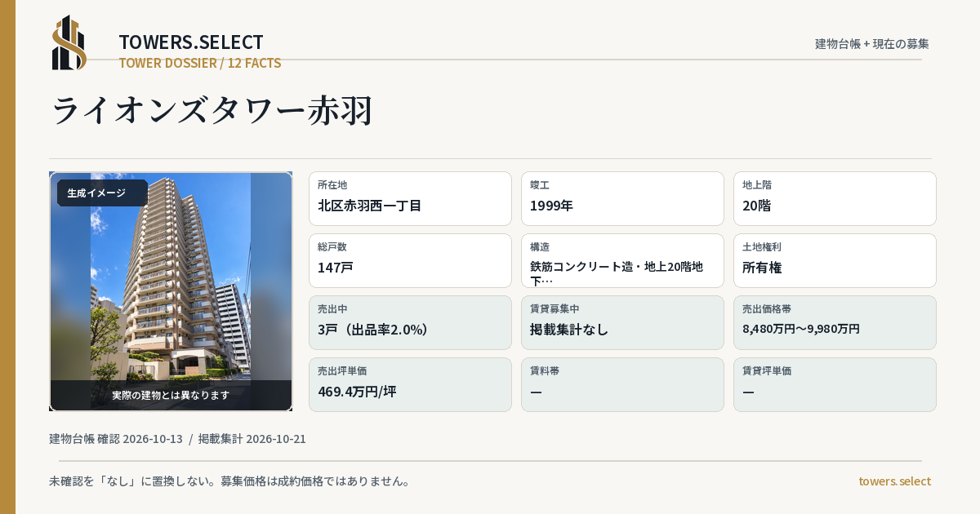Click the TOWER DOSSIER / 12 FACTS subtitle

[200, 63]
